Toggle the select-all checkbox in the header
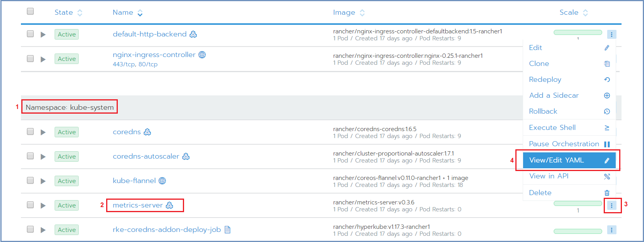 point(30,11)
